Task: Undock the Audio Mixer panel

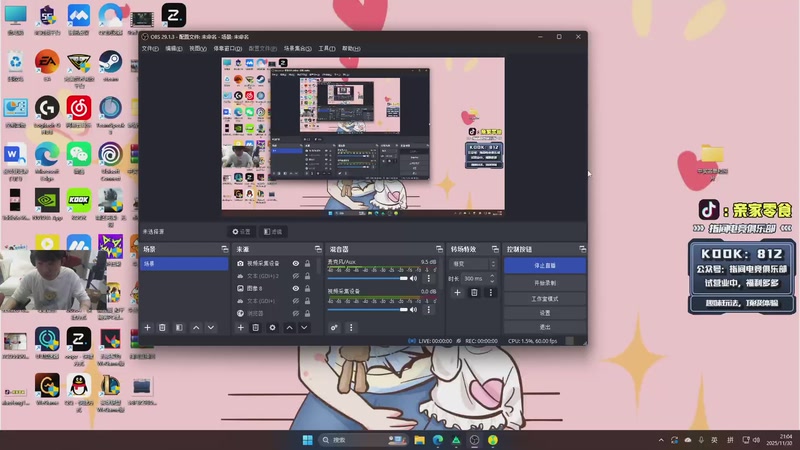Action: pos(439,249)
